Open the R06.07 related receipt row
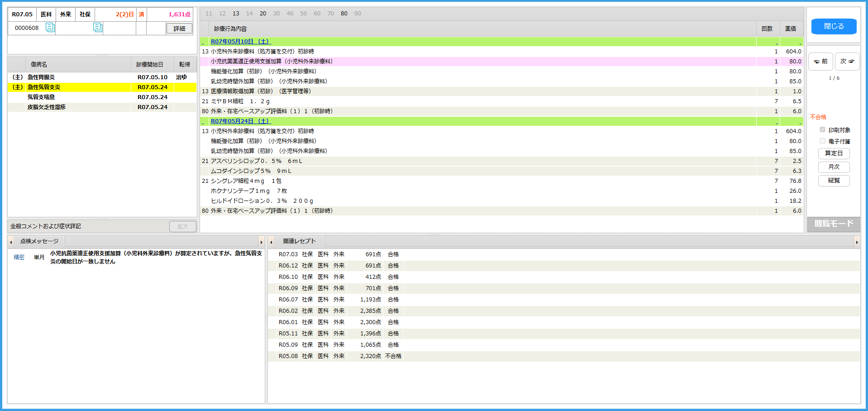 tap(564, 300)
